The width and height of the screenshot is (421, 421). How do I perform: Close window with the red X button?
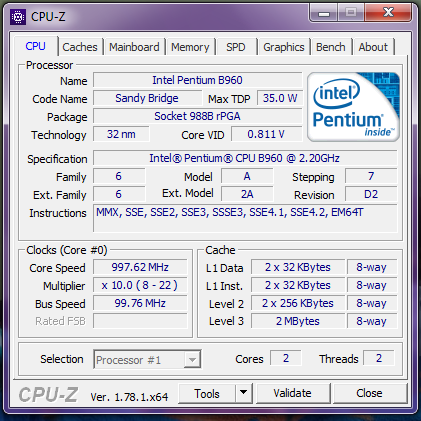tap(388, 13)
